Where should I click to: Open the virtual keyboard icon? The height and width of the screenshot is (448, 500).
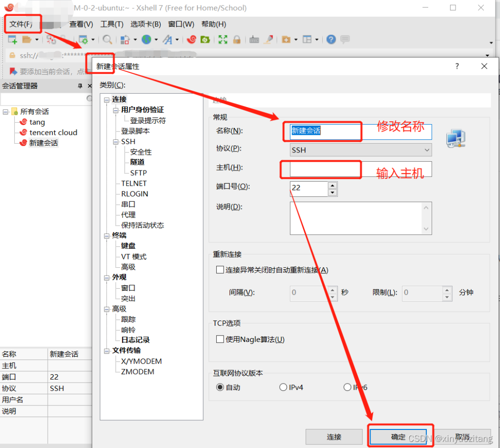point(254,40)
